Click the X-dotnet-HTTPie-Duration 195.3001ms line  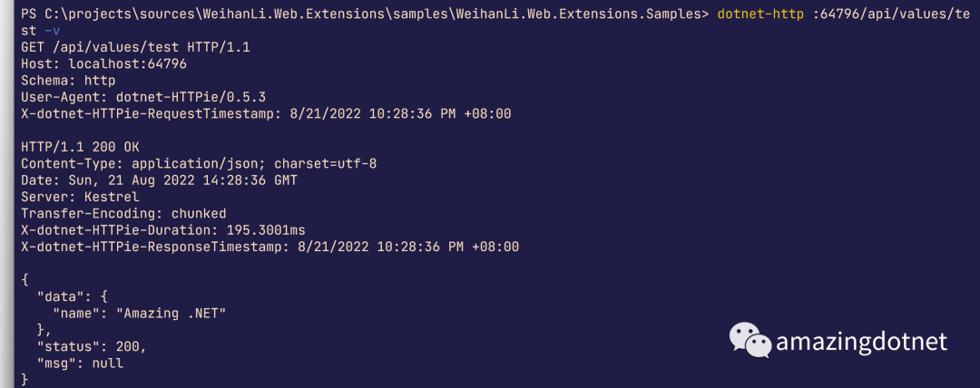[163, 230]
